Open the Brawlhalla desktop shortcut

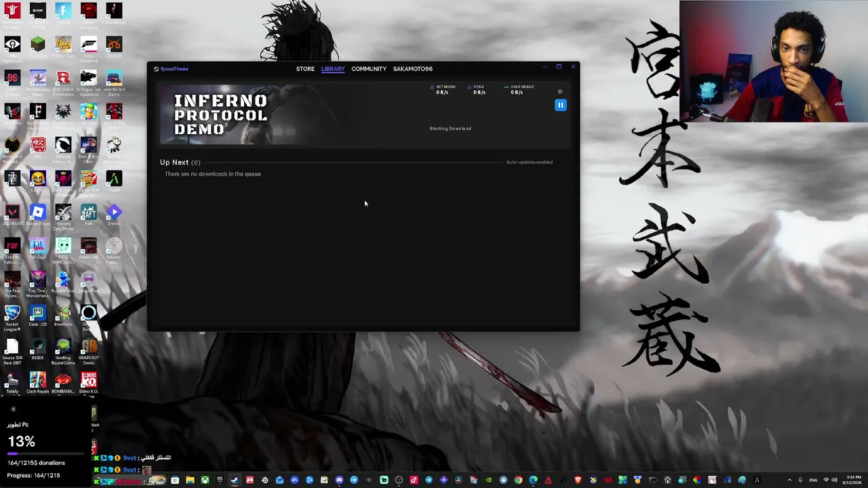coord(63,317)
